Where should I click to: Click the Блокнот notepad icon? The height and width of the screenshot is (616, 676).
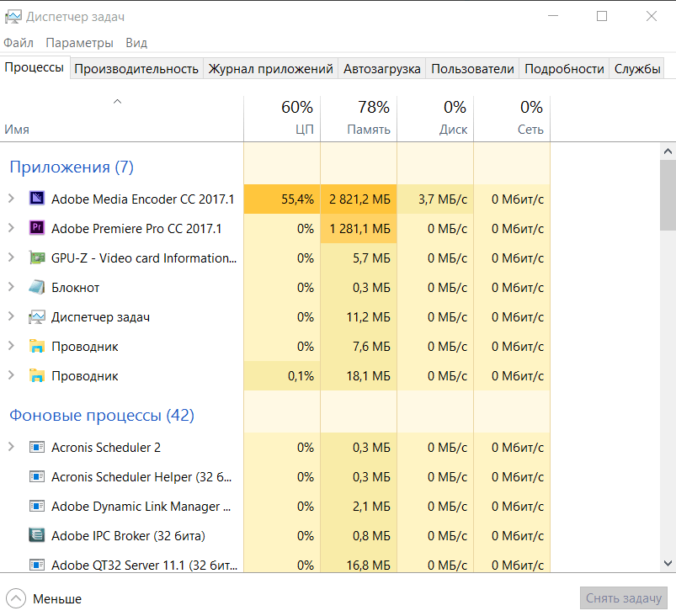[x=36, y=287]
